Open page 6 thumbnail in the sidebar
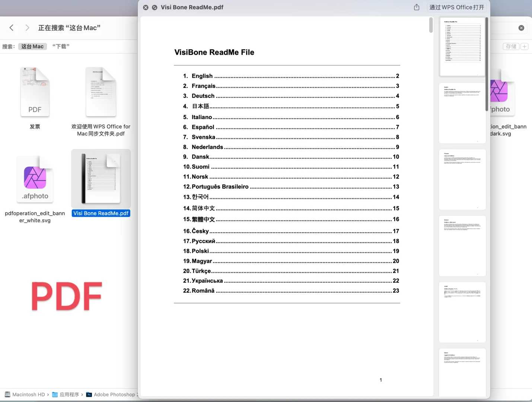 pyautogui.click(x=462, y=372)
